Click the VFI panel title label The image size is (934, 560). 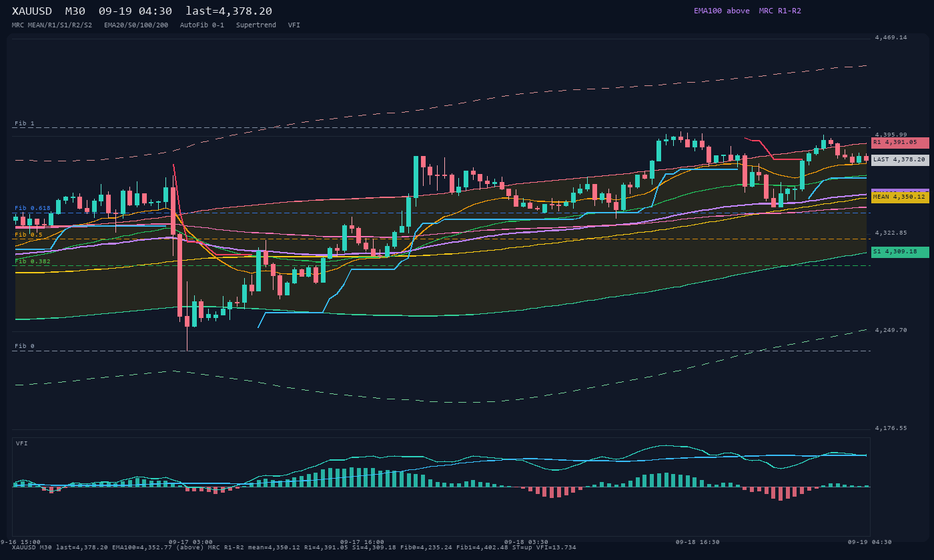(x=22, y=443)
